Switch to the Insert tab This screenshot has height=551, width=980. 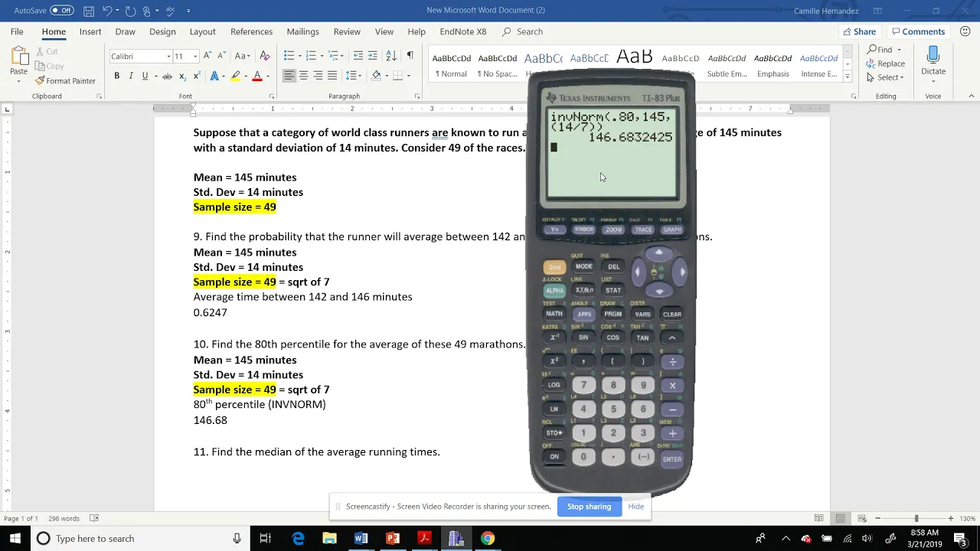(90, 31)
